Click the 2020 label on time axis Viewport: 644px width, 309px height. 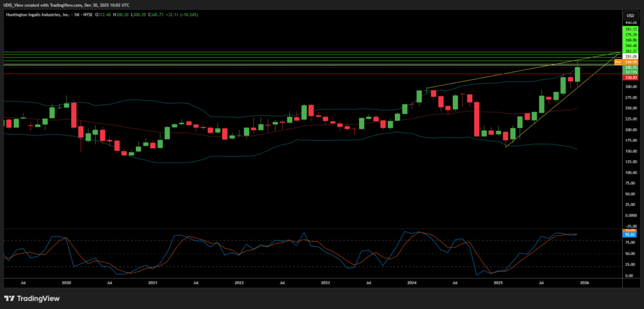tap(65, 283)
